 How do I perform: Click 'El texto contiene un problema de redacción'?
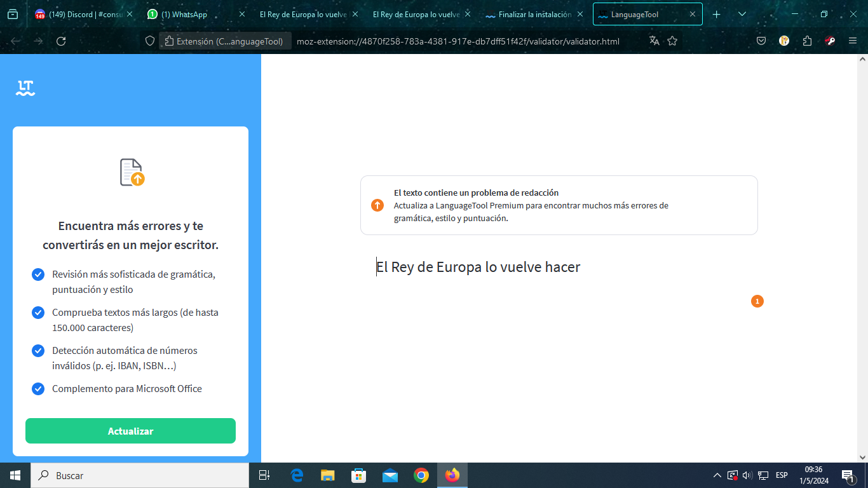pyautogui.click(x=476, y=193)
